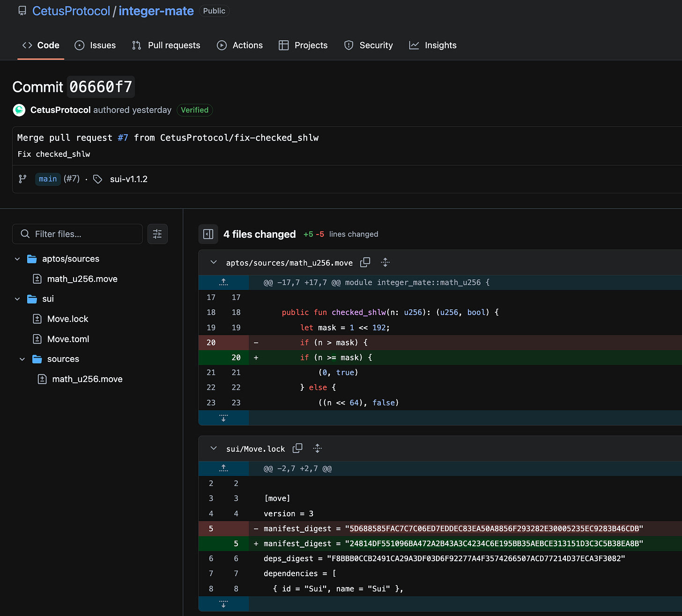
Task: Click the Public visibility badge
Action: (x=214, y=11)
